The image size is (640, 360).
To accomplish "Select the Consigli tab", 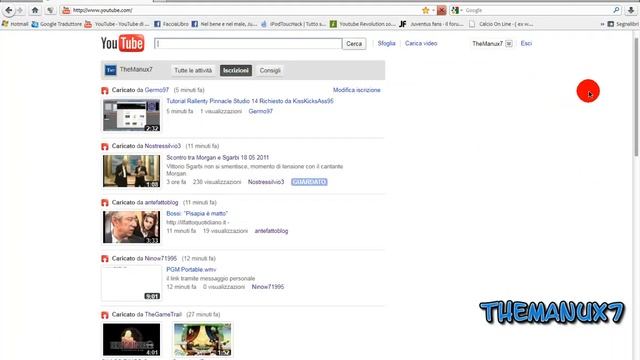I will (x=270, y=70).
